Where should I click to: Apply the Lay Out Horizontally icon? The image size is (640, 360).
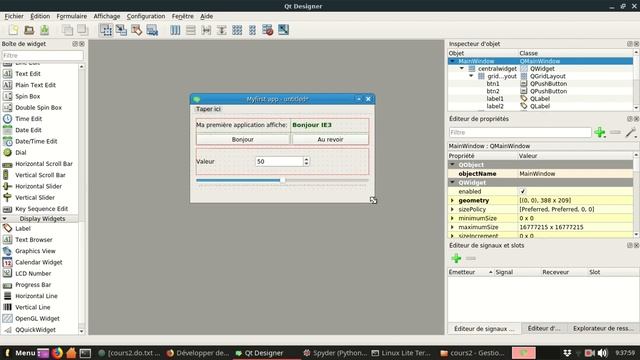pyautogui.click(x=175, y=30)
